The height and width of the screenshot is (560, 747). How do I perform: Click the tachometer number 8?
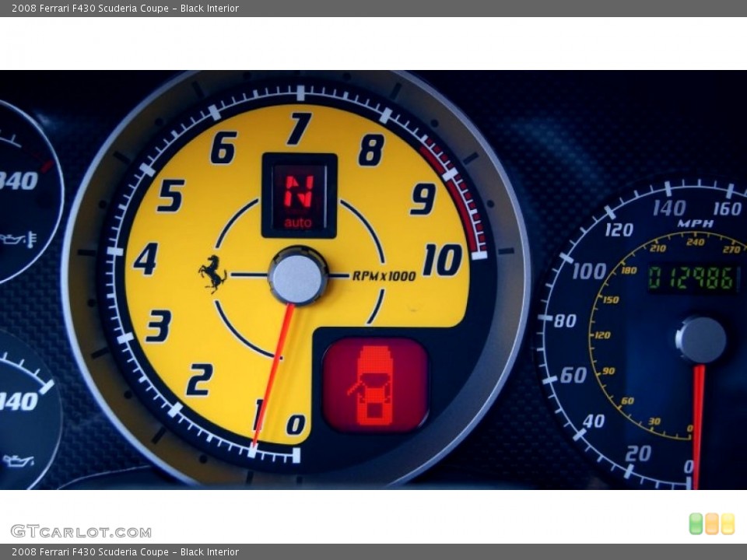372,149
